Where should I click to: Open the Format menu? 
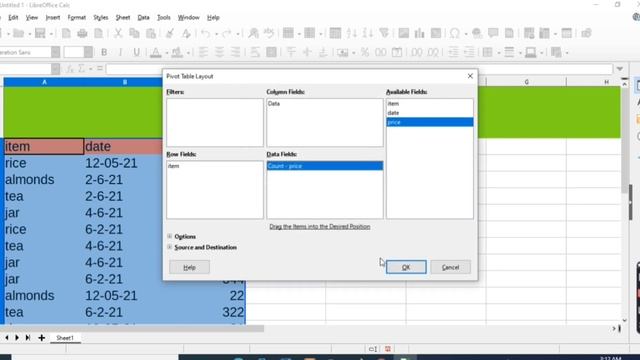(77, 18)
